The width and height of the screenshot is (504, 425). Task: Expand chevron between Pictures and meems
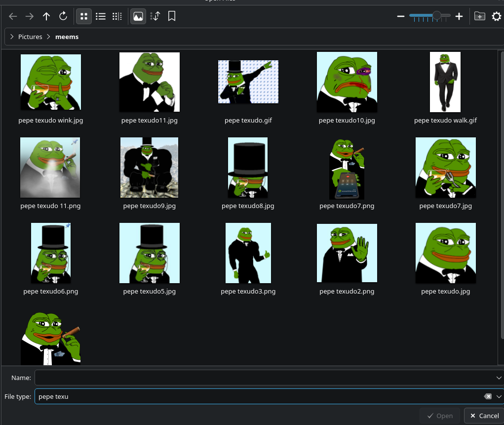[48, 37]
